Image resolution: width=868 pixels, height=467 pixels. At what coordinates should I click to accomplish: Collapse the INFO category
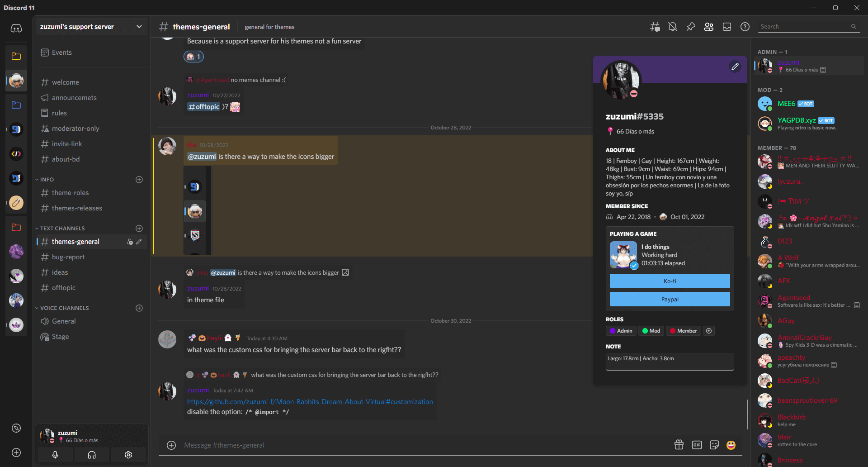[x=47, y=180]
